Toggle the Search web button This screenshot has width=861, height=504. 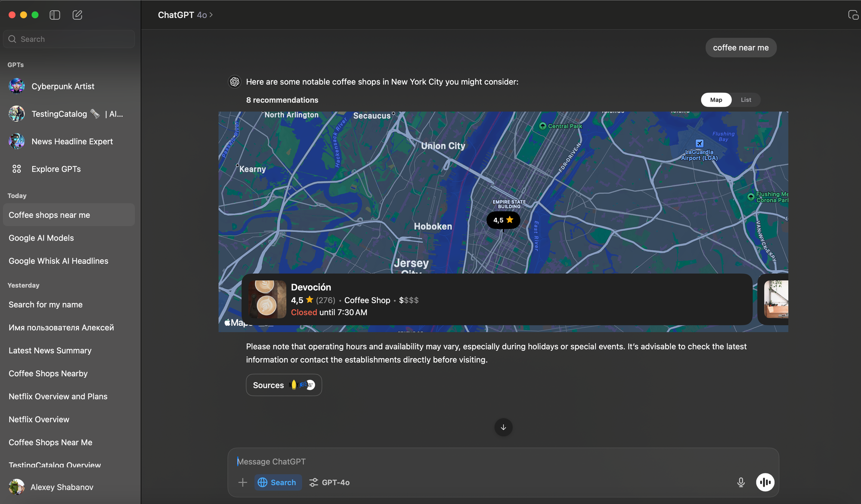(x=278, y=482)
